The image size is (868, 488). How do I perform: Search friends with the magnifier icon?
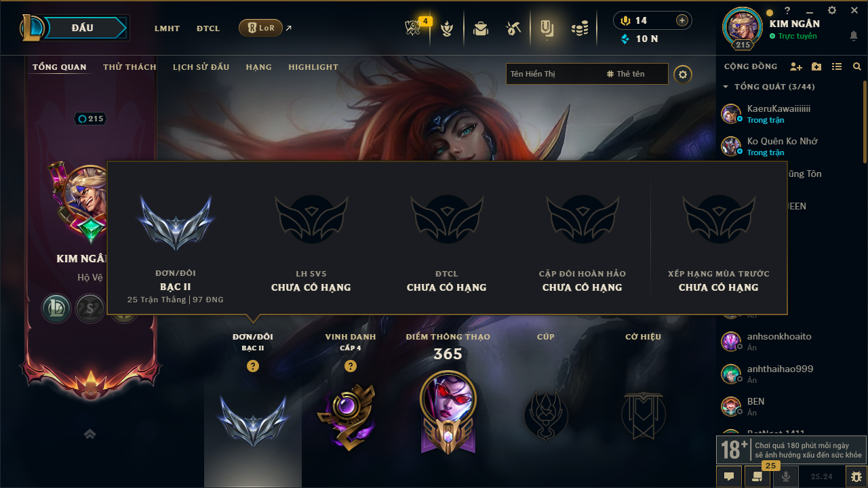click(857, 66)
